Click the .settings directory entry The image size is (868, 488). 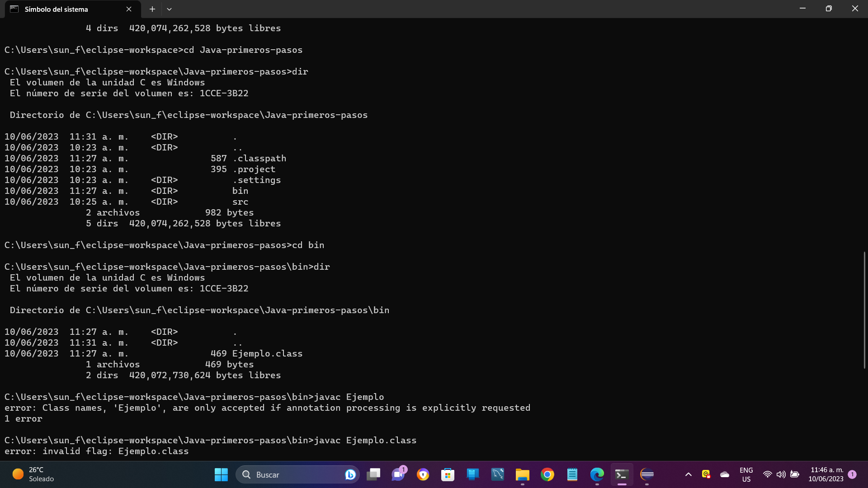tap(257, 180)
